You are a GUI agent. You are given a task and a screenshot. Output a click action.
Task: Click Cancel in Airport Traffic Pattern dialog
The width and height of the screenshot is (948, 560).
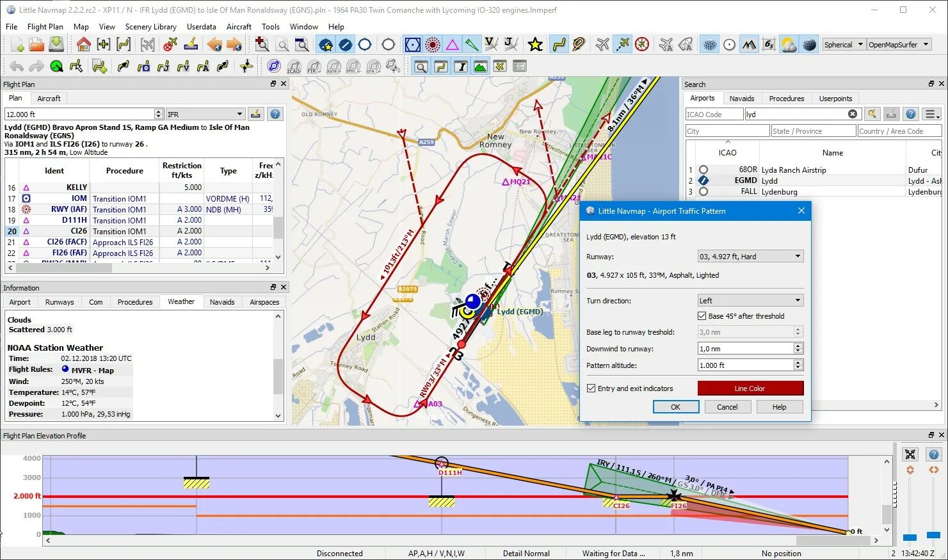(727, 407)
